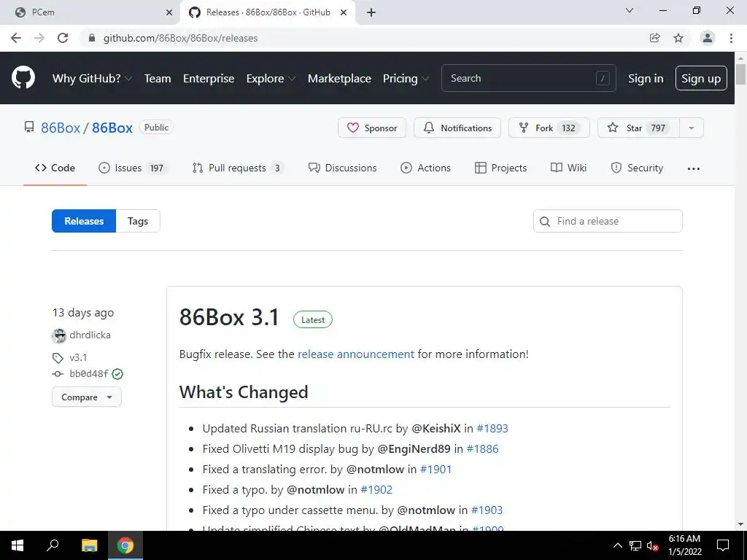This screenshot has height=560, width=747.
Task: Open @KeishiX user mention
Action: coord(436,428)
